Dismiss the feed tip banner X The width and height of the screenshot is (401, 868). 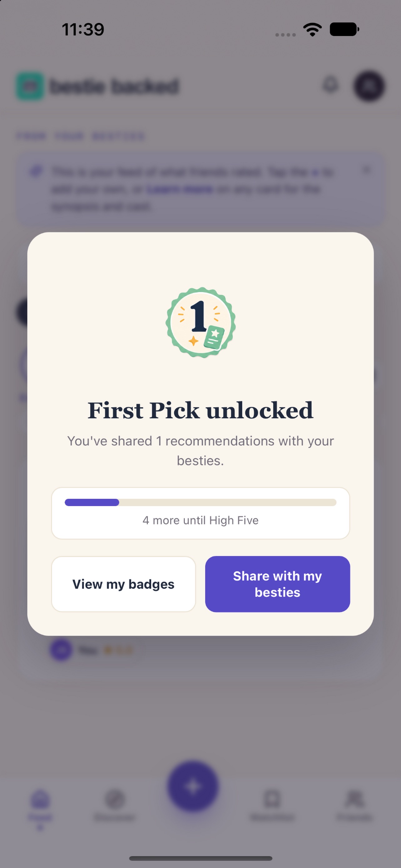coord(367,169)
